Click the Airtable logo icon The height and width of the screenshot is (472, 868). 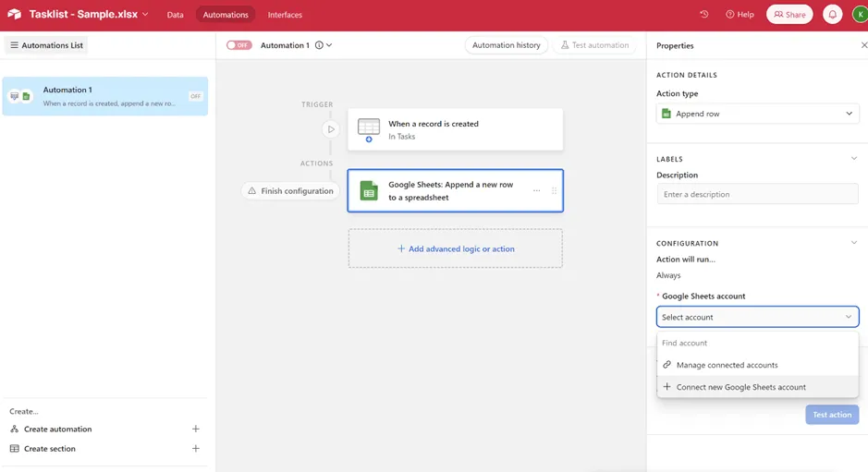pyautogui.click(x=15, y=15)
